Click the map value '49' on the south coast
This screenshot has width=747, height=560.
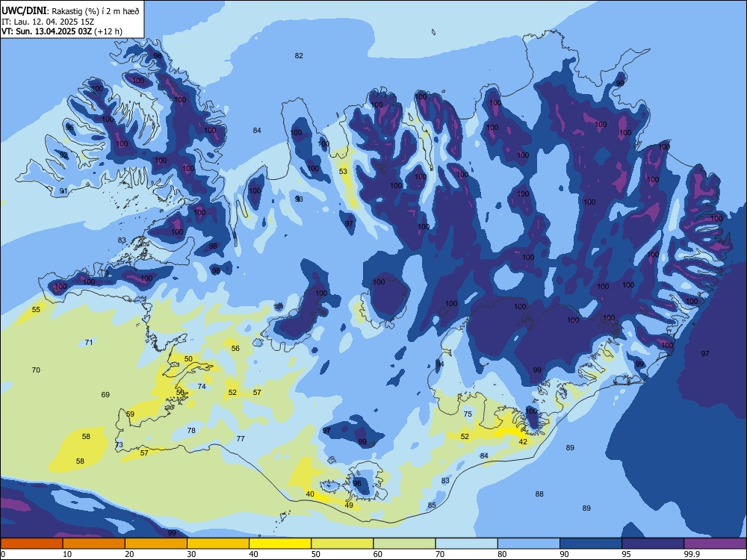[349, 505]
